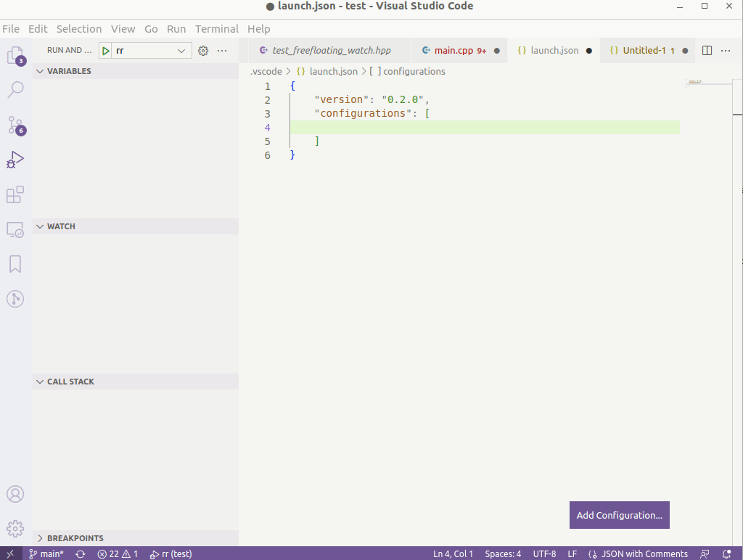This screenshot has height=560, width=743.
Task: Open the Search view icon
Action: coord(15,90)
